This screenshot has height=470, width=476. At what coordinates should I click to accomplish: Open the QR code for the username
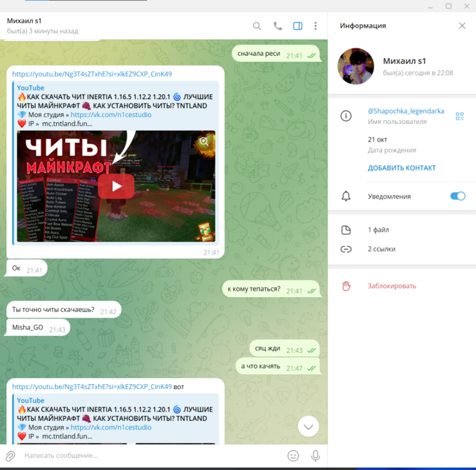coord(460,116)
